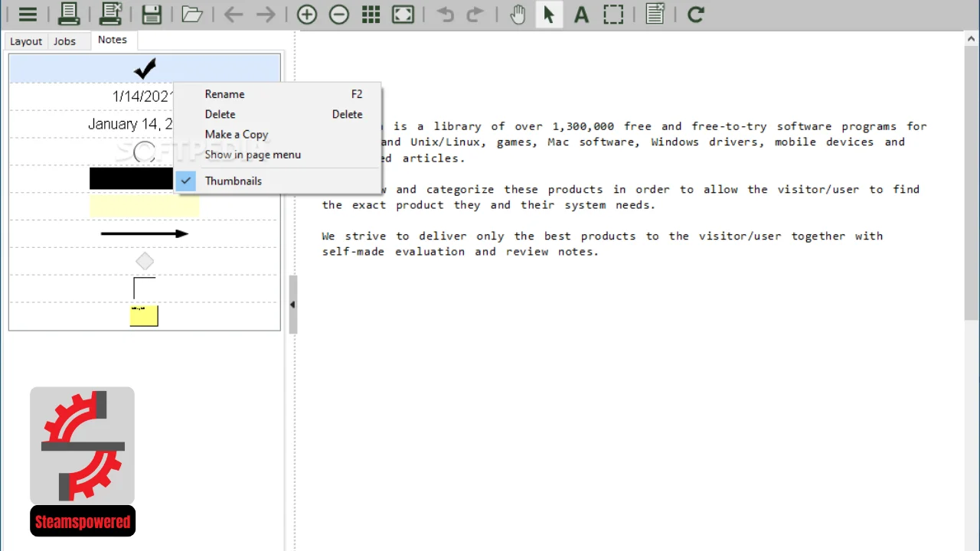Redo the last action
Viewport: 980px width, 551px height.
(475, 14)
